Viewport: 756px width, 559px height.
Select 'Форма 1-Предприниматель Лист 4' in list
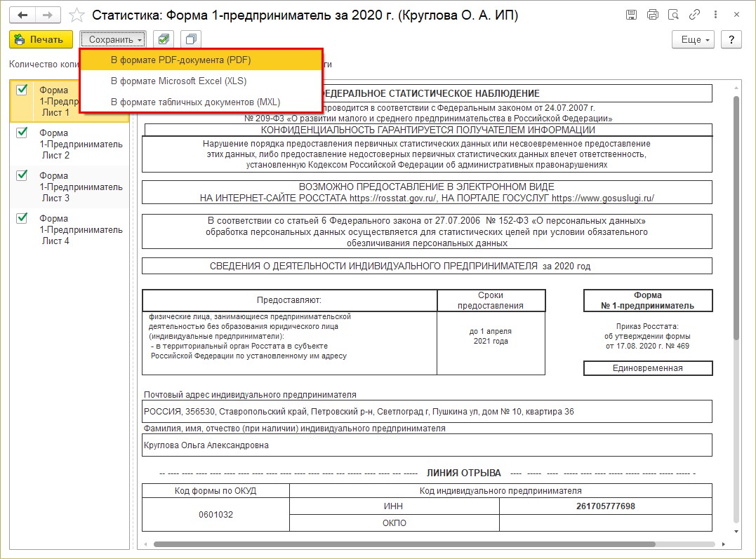click(70, 230)
